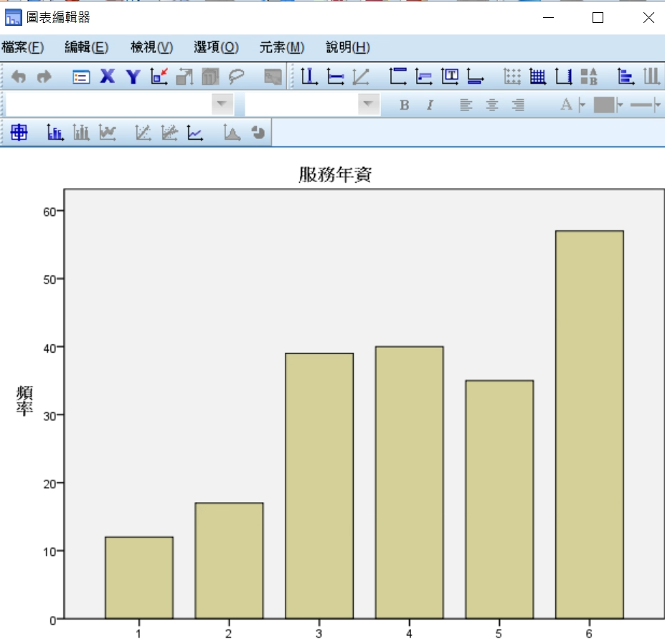Screen dimensions: 665x644
Task: Transpose chart to horizontal bars icon
Action: coord(626,77)
